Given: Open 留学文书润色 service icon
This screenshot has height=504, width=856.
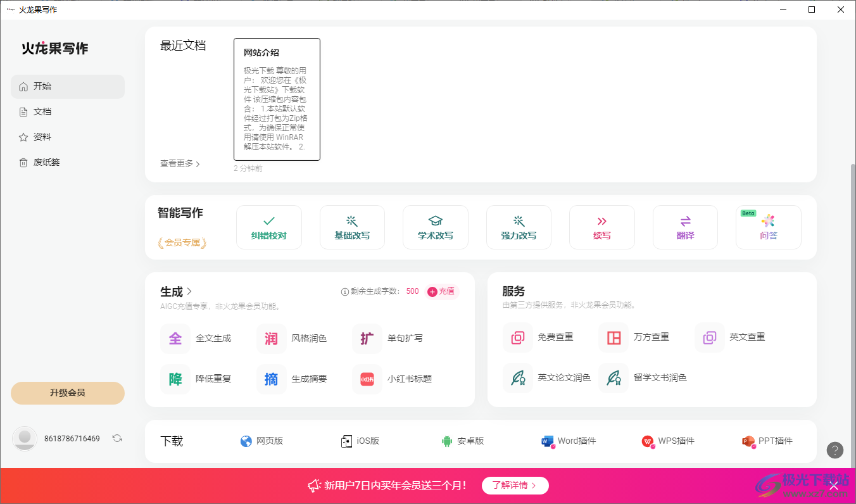Looking at the screenshot, I should click(x=614, y=378).
